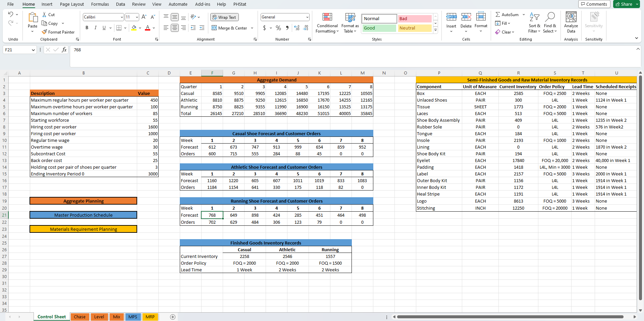
Task: Toggle italic formatting
Action: coord(95,28)
